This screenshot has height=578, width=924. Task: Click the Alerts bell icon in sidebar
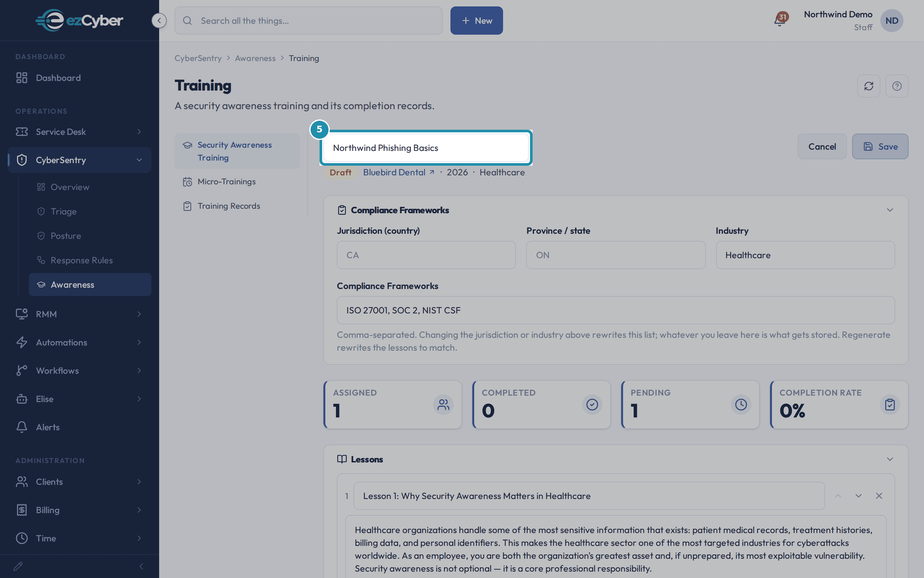click(22, 427)
